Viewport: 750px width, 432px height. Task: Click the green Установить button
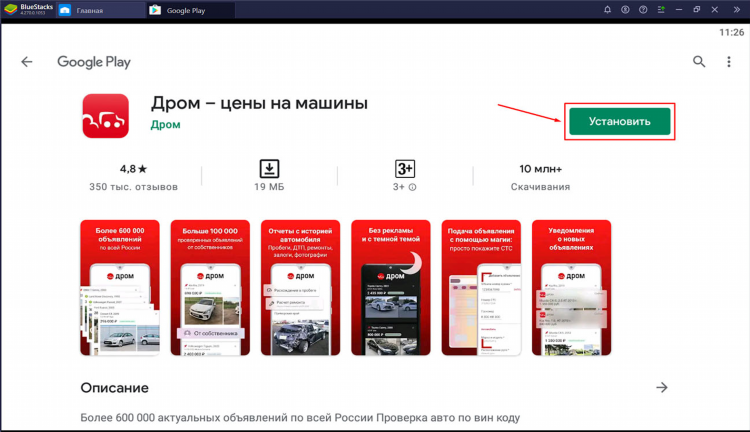pyautogui.click(x=619, y=122)
